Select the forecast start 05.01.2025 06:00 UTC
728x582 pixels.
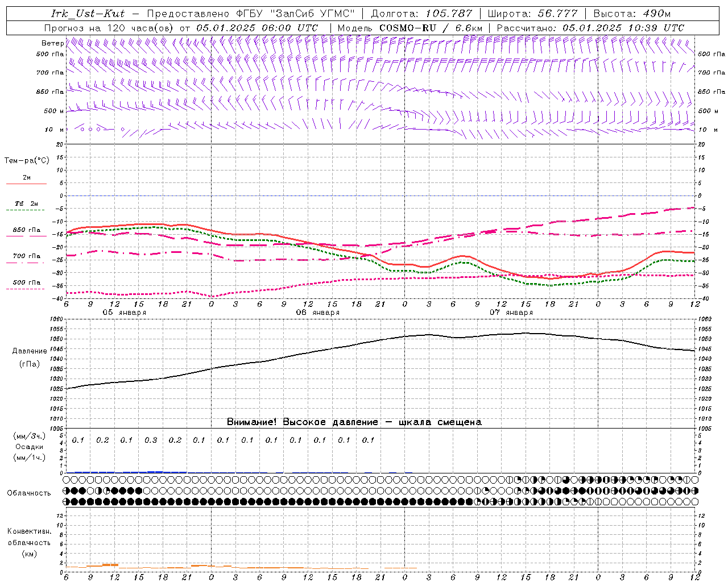click(257, 28)
